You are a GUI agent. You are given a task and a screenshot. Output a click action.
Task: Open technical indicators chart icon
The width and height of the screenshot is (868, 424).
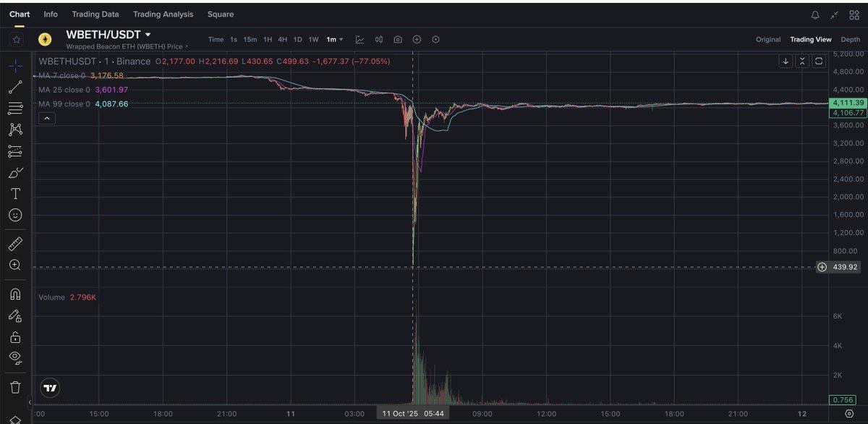pyautogui.click(x=359, y=39)
